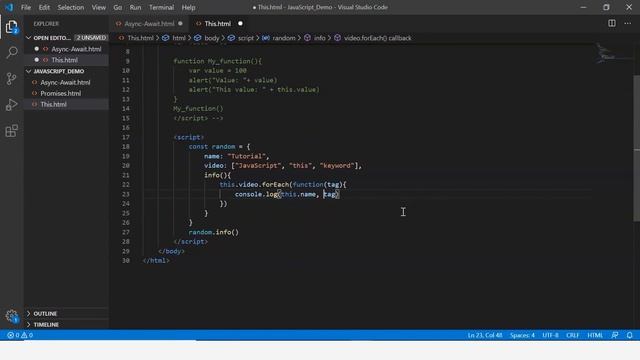Change UTF-8 file encoding

pos(550,335)
